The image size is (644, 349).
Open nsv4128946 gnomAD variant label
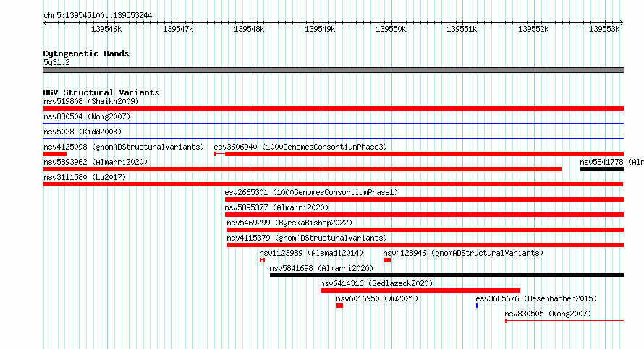tap(463, 253)
